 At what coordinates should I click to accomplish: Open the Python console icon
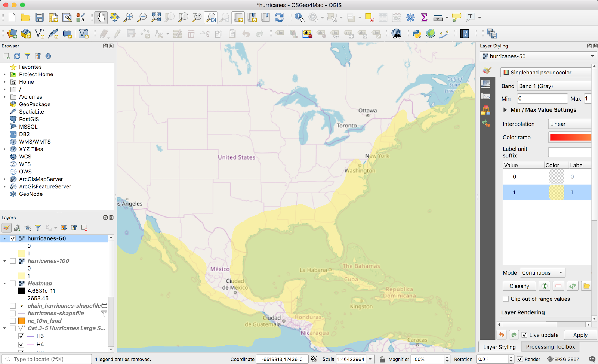[417, 34]
